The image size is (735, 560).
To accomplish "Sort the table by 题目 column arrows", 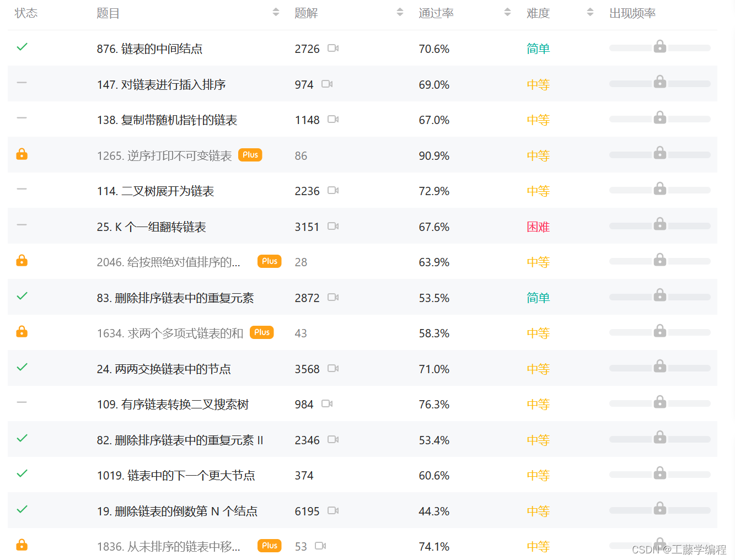I will click(276, 12).
